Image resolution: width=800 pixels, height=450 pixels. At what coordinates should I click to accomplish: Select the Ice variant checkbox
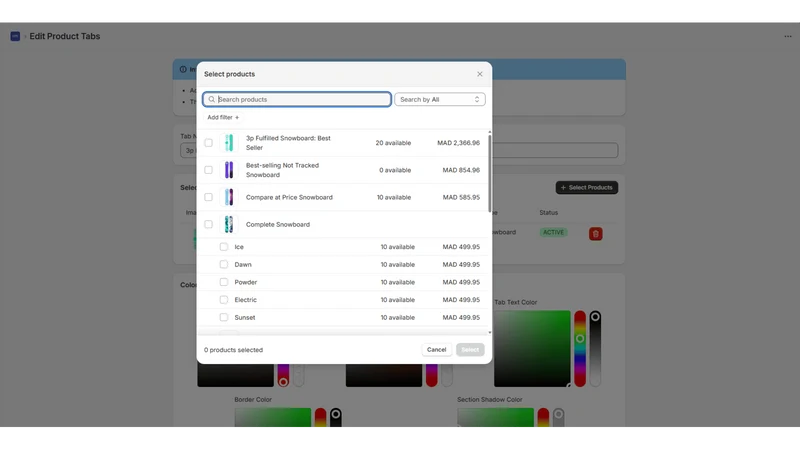pos(223,247)
